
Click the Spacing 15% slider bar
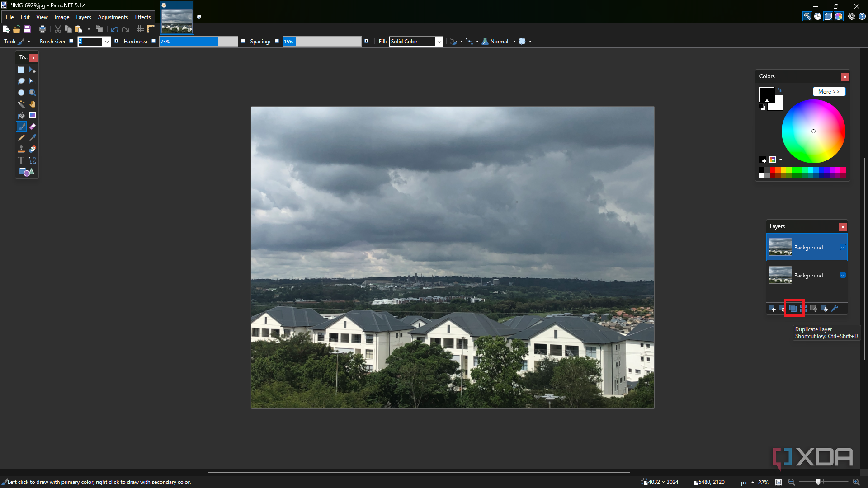point(322,42)
